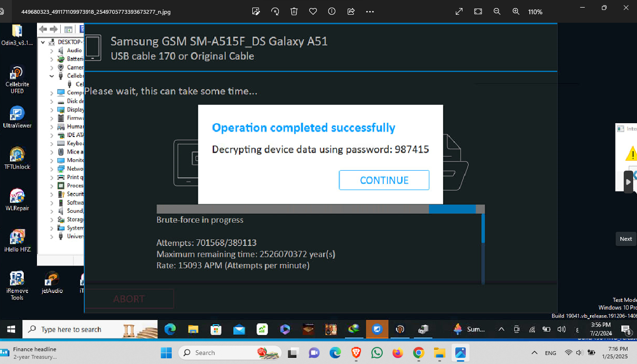The height and width of the screenshot is (364, 637).
Task: Open the TFTUnlock desktop shortcut
Action: [17, 158]
